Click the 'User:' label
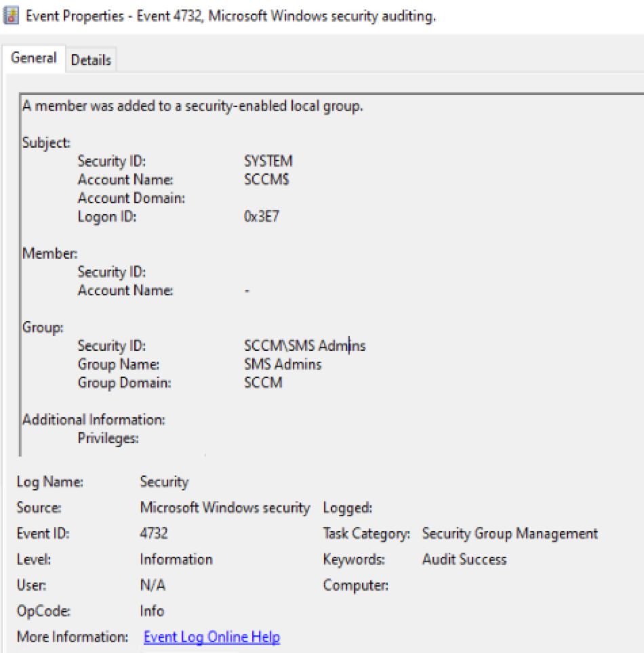Image resolution: width=644 pixels, height=653 pixels. pyautogui.click(x=31, y=585)
